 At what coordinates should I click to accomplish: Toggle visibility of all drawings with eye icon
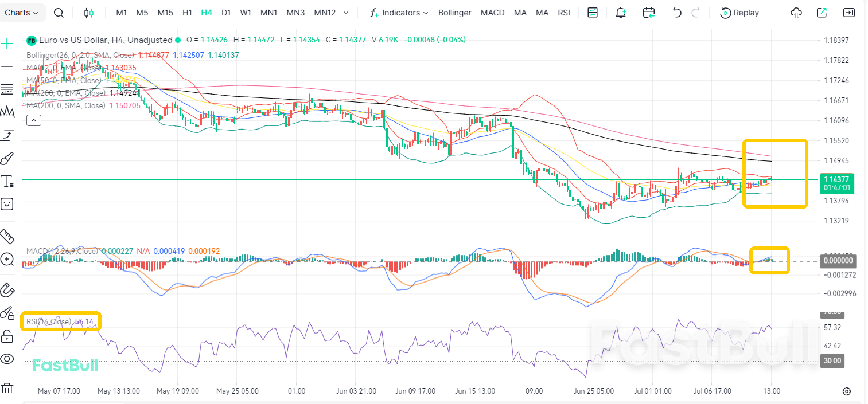tap(7, 359)
